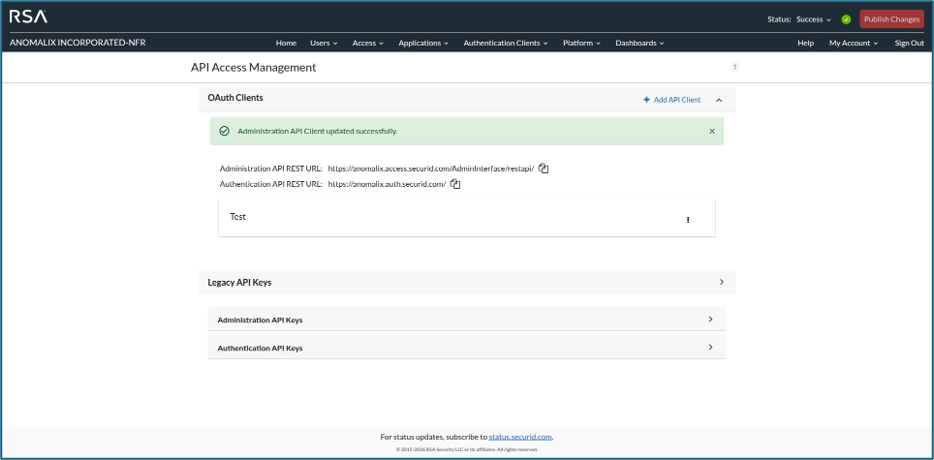Screen dimensions: 934x460
Task: Copy the Authentication API REST URL
Action: (456, 184)
